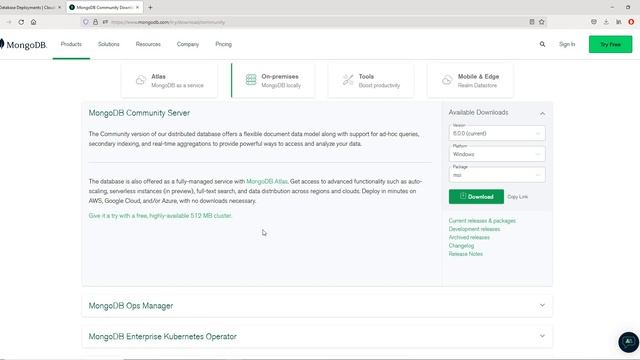This screenshot has height=360, width=640.
Task: Open browser downloads arrow icon
Action: pos(606,22)
